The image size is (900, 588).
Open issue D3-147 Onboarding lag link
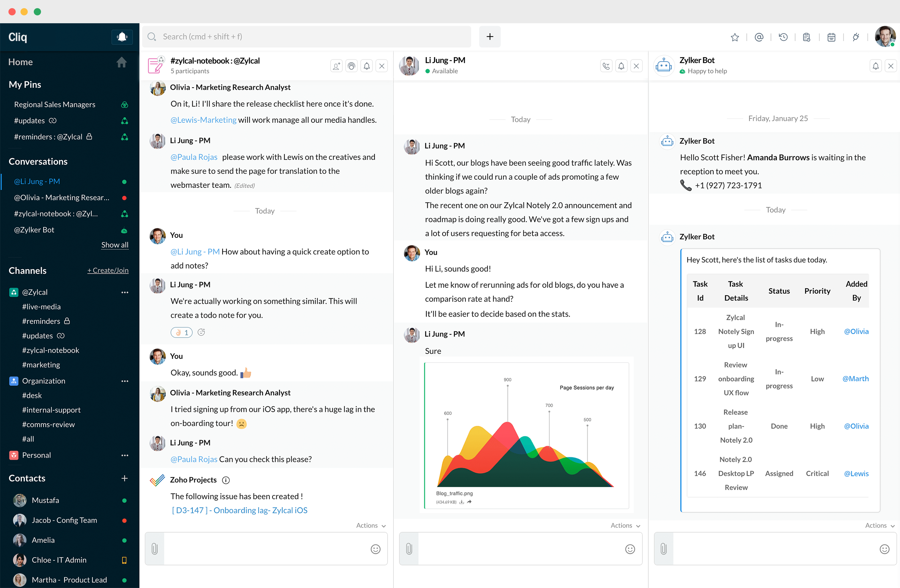pyautogui.click(x=239, y=510)
